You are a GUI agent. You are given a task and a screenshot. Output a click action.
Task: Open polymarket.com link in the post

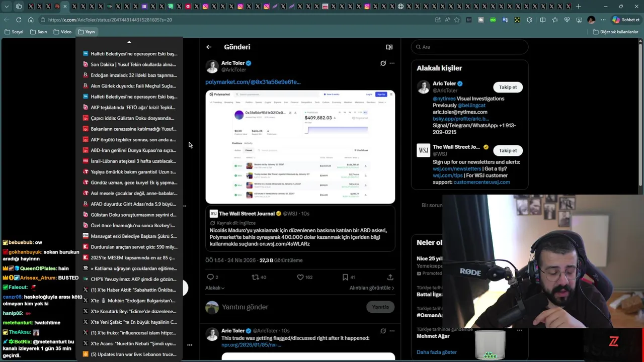(253, 82)
